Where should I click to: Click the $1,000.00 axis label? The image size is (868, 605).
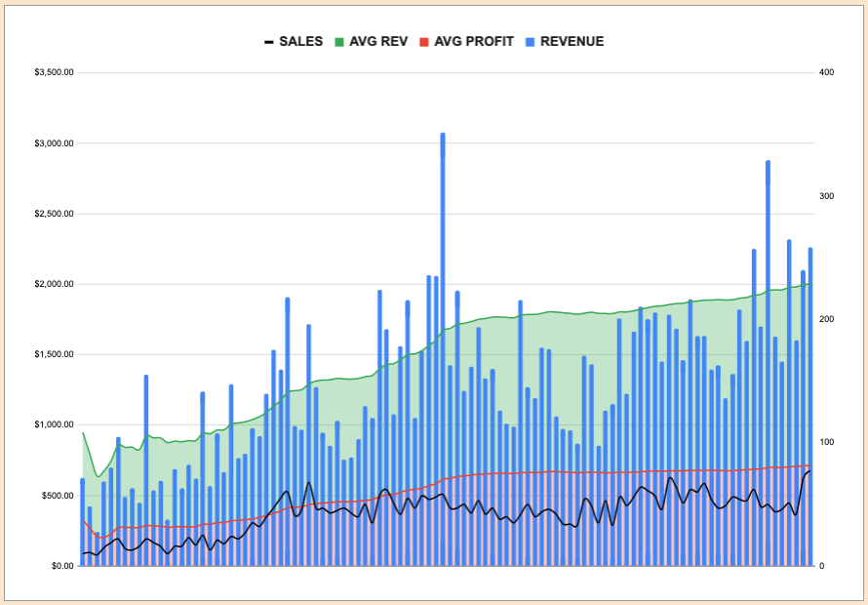pyautogui.click(x=55, y=424)
